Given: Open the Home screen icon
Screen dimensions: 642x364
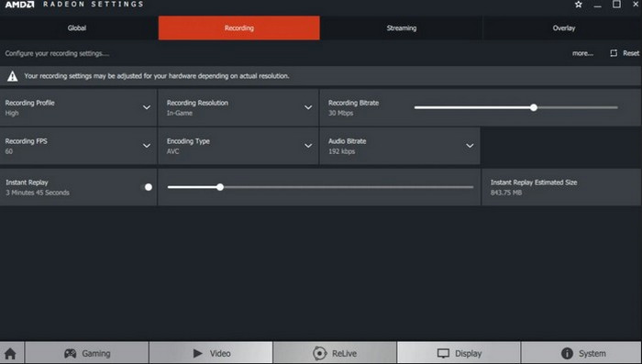Looking at the screenshot, I should pos(10,353).
